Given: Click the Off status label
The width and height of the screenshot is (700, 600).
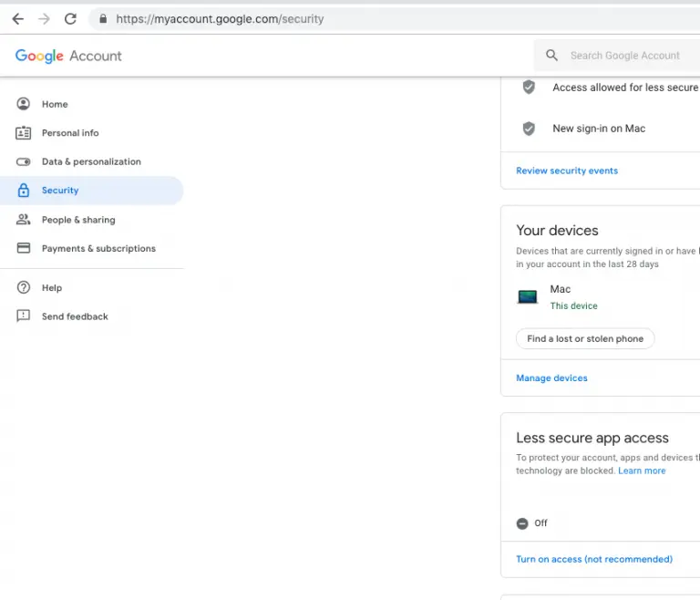Looking at the screenshot, I should coord(540,523).
